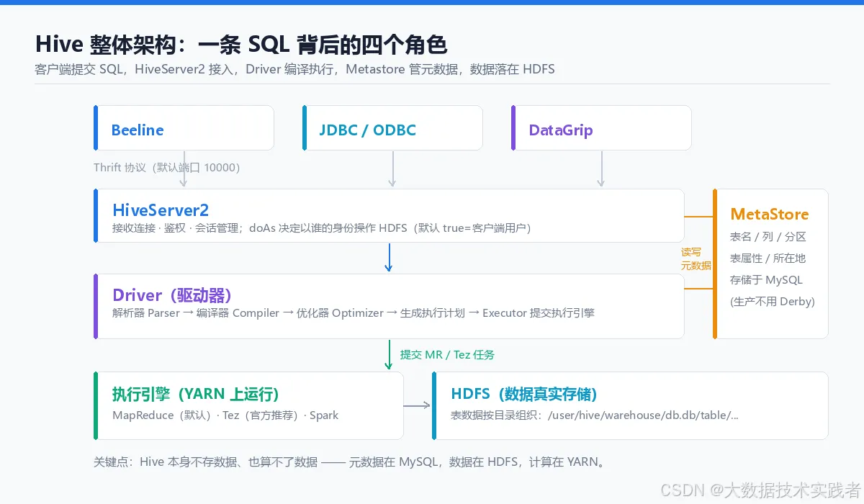The width and height of the screenshot is (864, 504).
Task: Click "表名 / 列 / 分区" in MetaStore
Action: click(x=768, y=236)
